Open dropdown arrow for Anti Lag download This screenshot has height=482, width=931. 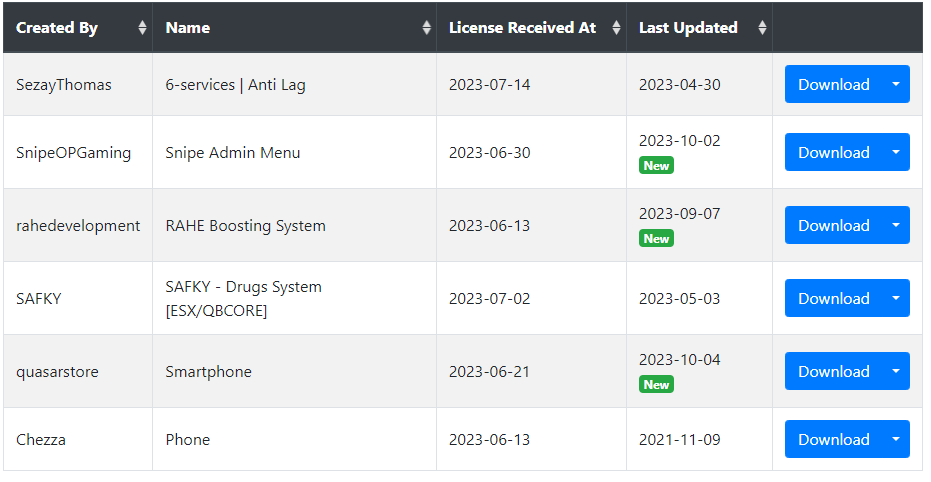coord(896,84)
